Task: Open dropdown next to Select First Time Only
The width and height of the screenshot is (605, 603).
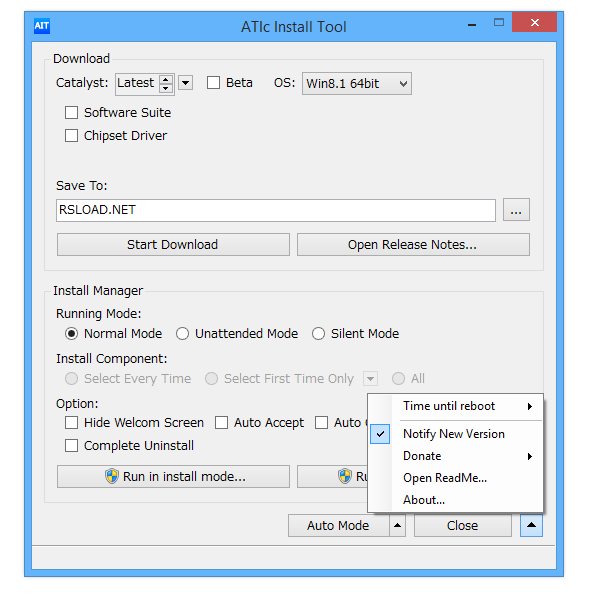Action: click(x=370, y=378)
